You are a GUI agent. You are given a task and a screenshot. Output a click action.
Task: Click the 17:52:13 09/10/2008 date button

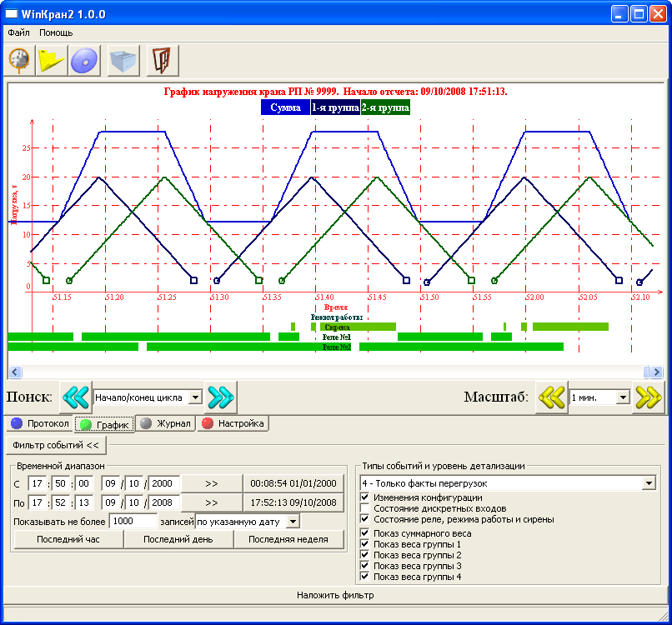coord(293,502)
